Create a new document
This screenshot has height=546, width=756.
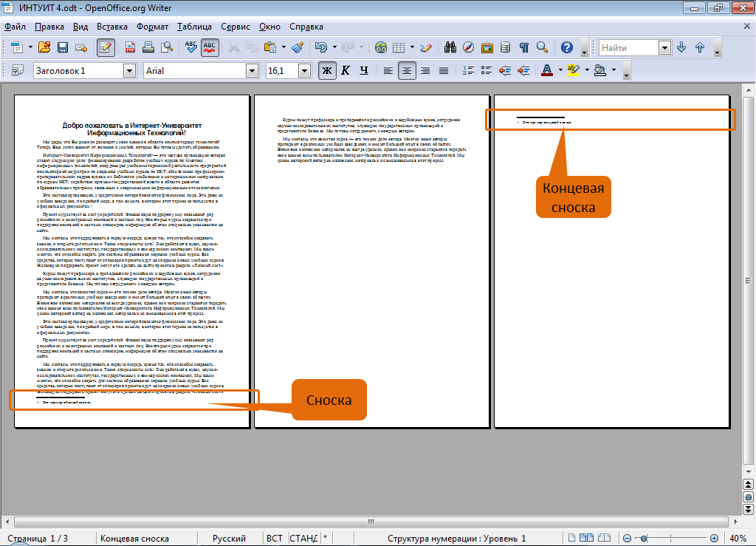17,47
